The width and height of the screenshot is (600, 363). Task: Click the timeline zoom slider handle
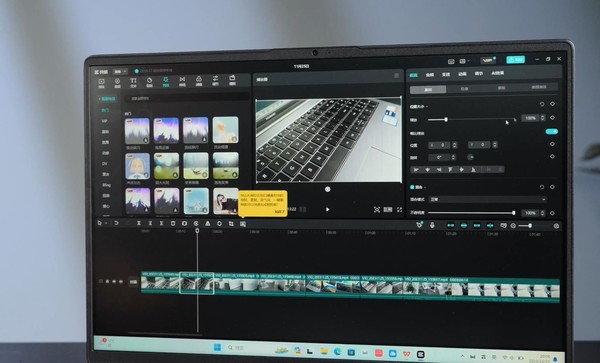click(x=530, y=226)
